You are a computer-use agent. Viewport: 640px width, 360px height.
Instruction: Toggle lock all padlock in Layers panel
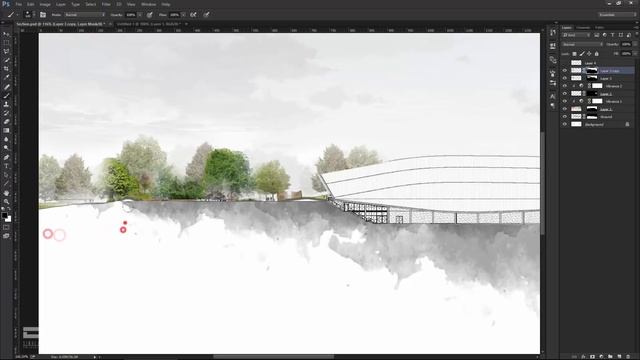click(x=596, y=54)
